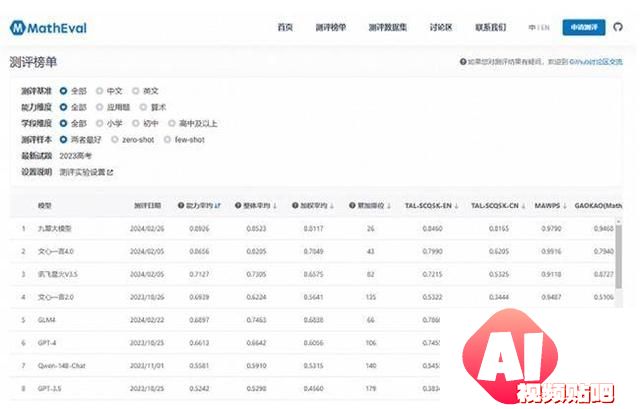
Task: Select 中文 benchmark radio button
Action: click(99, 91)
